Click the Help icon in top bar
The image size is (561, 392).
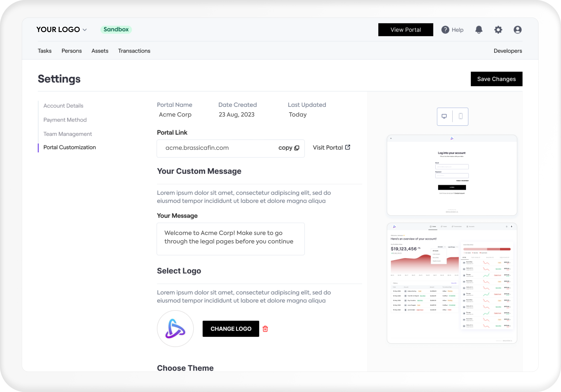point(445,29)
